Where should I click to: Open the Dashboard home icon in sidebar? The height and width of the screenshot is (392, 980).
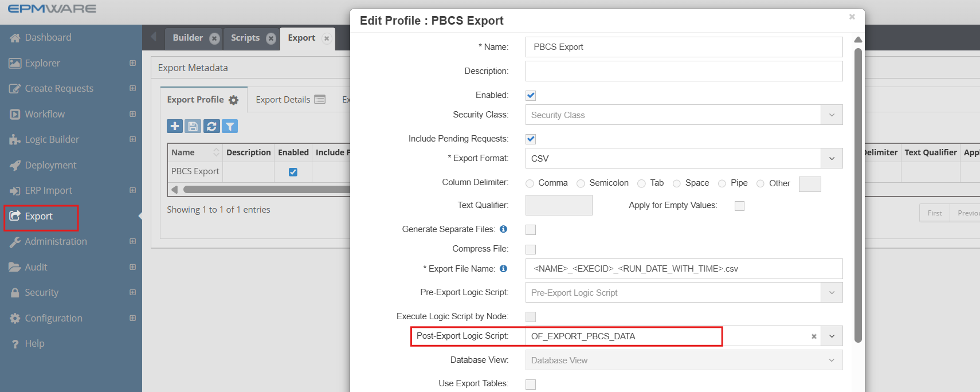pos(15,38)
